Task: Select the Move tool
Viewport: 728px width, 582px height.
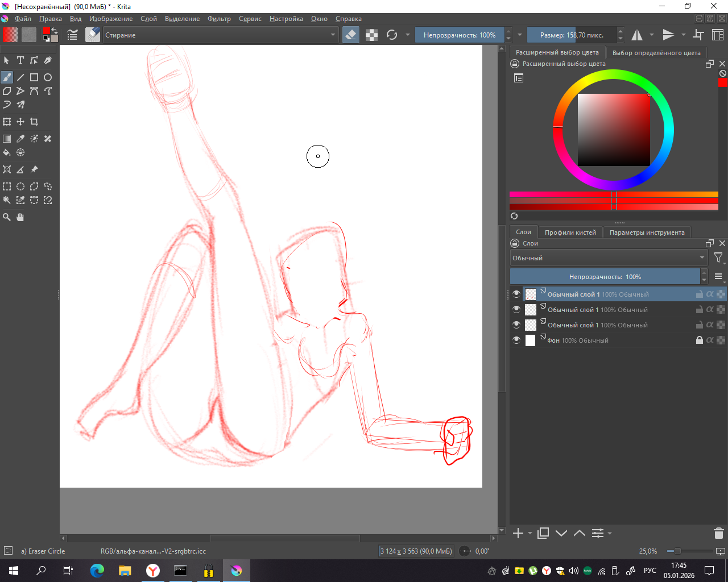Action: tap(20, 122)
